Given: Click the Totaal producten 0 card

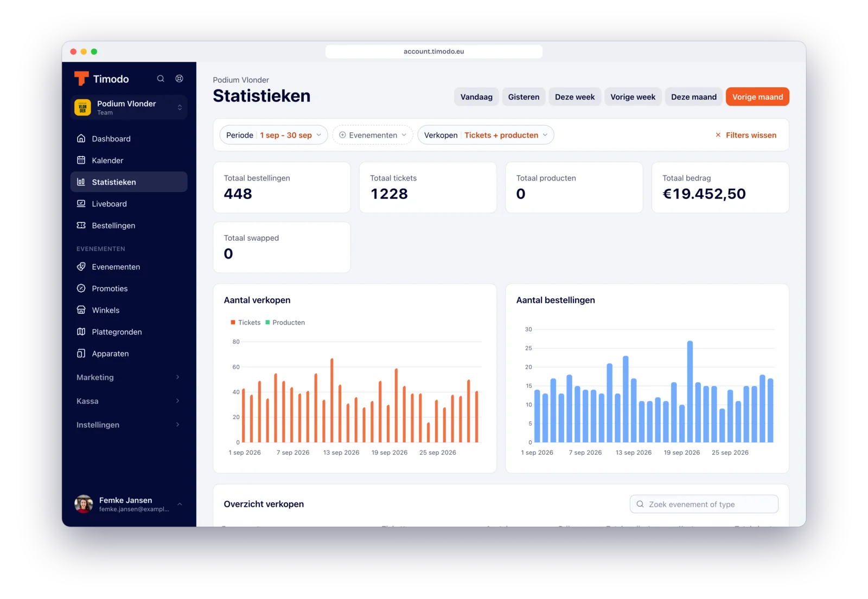Looking at the screenshot, I should (x=574, y=188).
